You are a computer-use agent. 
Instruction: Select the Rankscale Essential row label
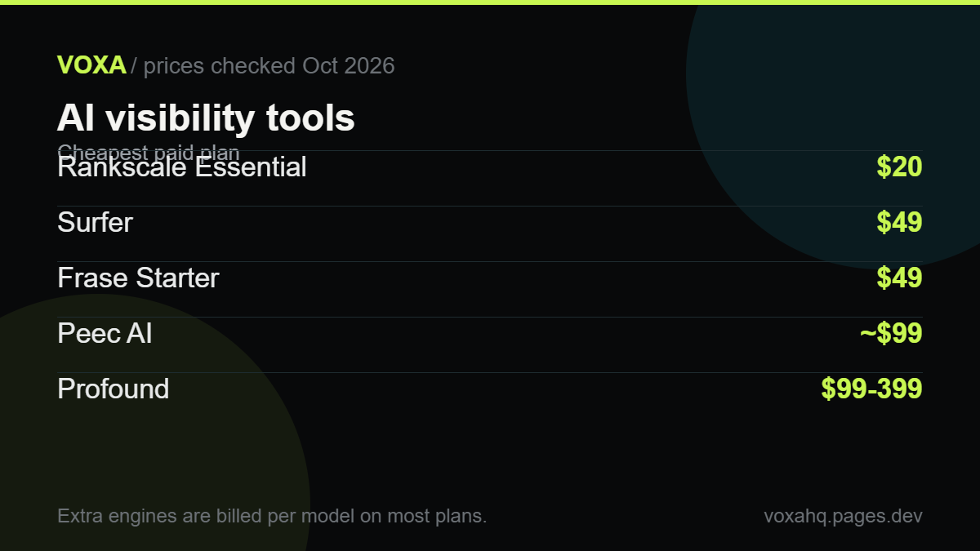click(182, 167)
